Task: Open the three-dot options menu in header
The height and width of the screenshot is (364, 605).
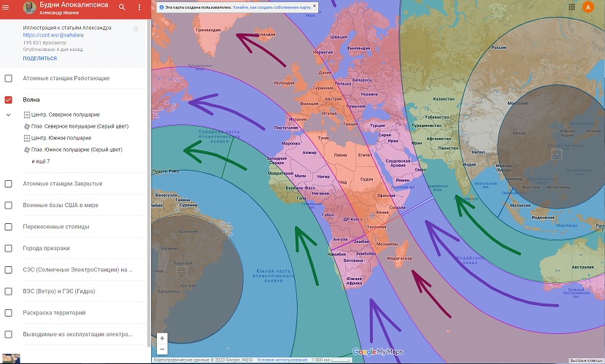Action: point(139,7)
